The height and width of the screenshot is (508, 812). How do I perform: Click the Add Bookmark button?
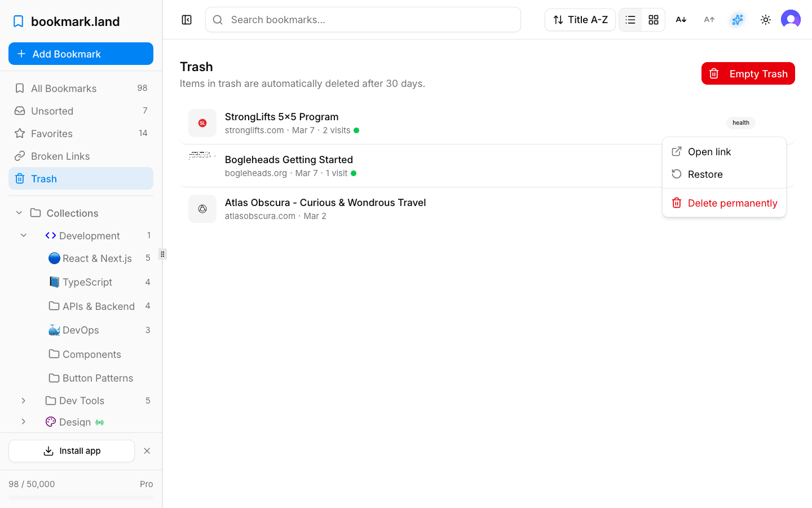pyautogui.click(x=81, y=54)
